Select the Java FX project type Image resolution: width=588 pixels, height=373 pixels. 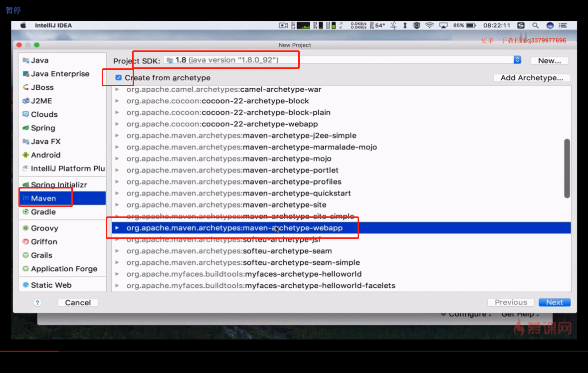point(41,141)
